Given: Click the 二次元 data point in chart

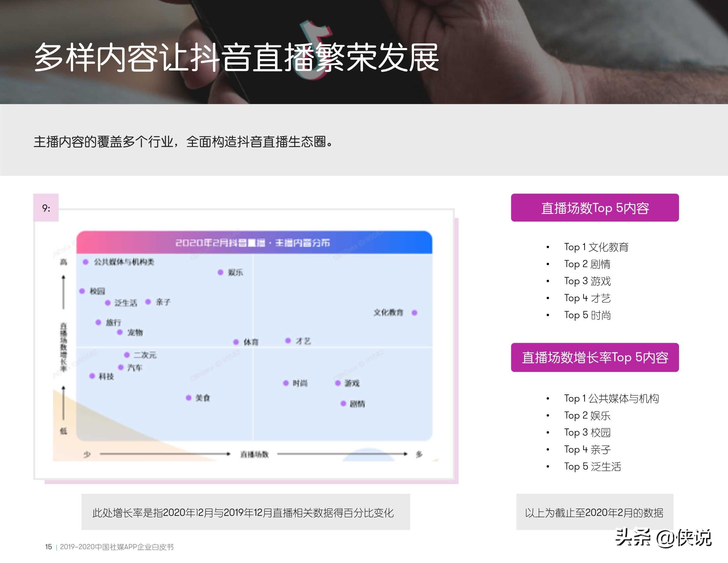Looking at the screenshot, I should click(127, 355).
